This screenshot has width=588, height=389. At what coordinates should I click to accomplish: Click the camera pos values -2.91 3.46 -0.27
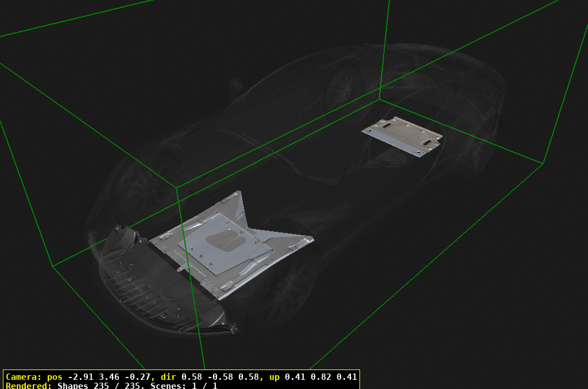[x=109, y=377]
